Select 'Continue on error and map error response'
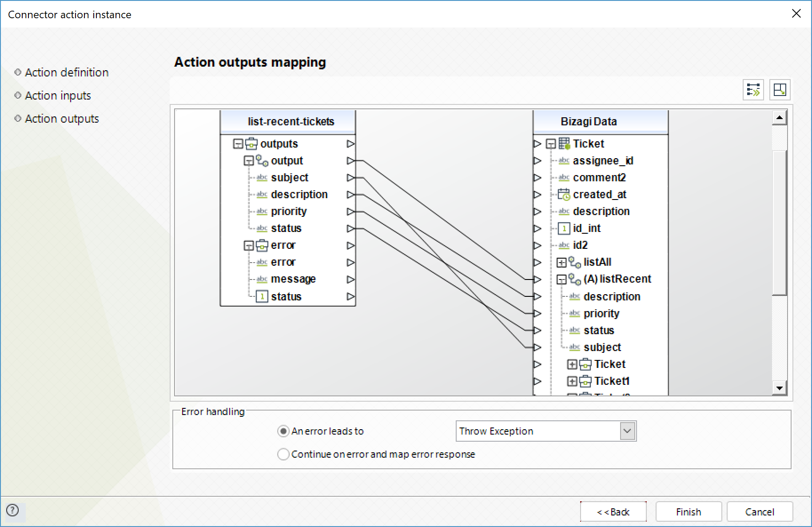The image size is (812, 527). pos(283,454)
